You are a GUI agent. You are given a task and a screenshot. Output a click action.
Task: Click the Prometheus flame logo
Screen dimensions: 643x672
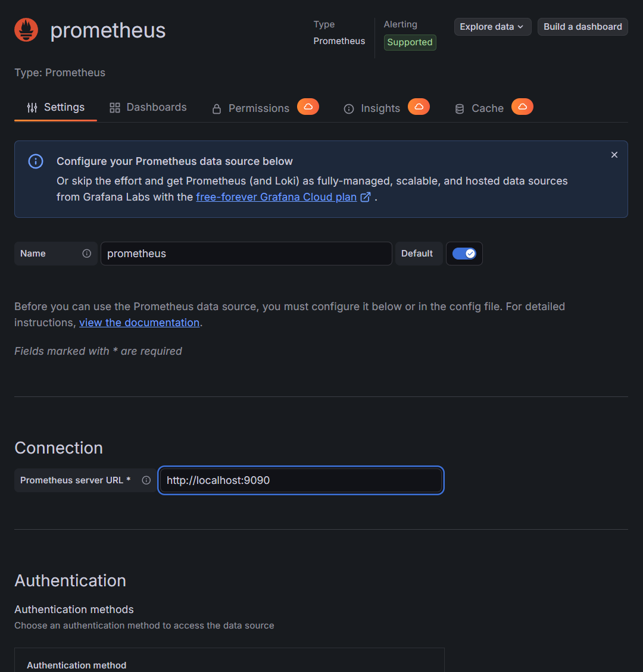26,29
